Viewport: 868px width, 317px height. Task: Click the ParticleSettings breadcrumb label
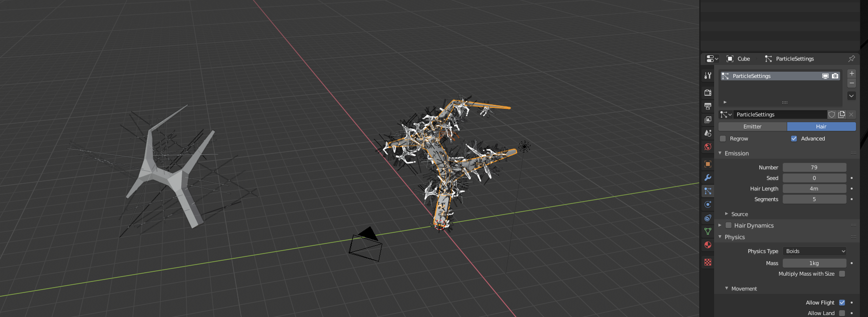pos(795,59)
